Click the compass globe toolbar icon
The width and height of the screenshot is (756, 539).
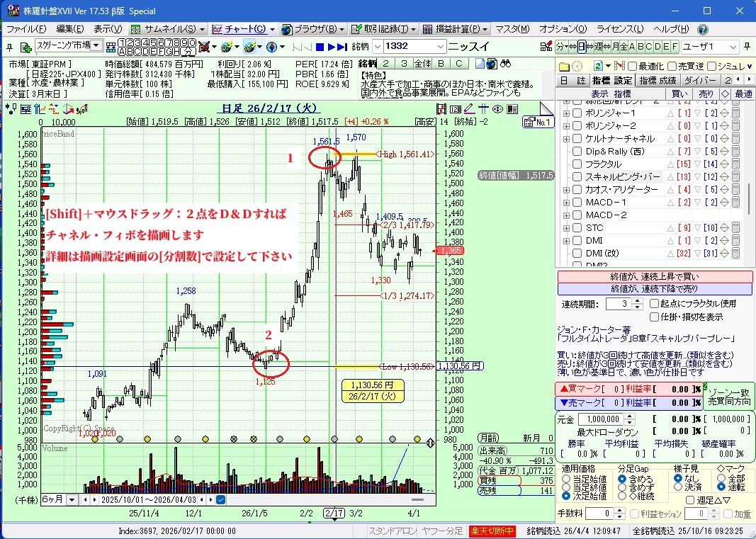click(x=271, y=47)
